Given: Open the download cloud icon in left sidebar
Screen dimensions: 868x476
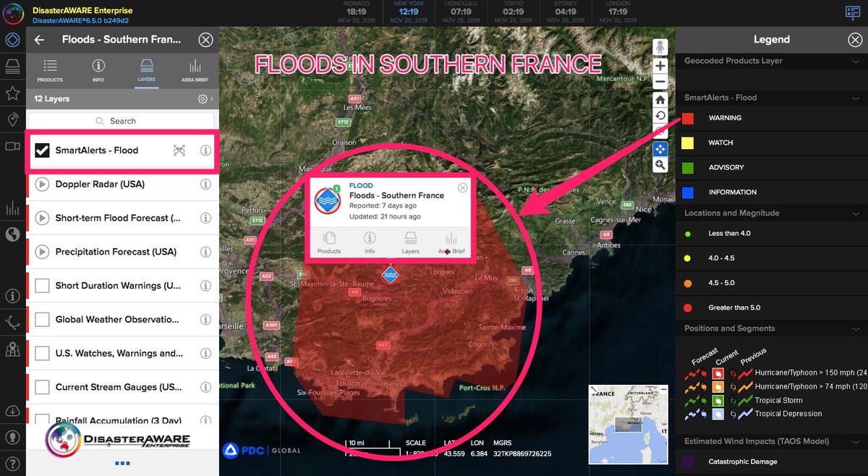Looking at the screenshot, I should [x=12, y=411].
